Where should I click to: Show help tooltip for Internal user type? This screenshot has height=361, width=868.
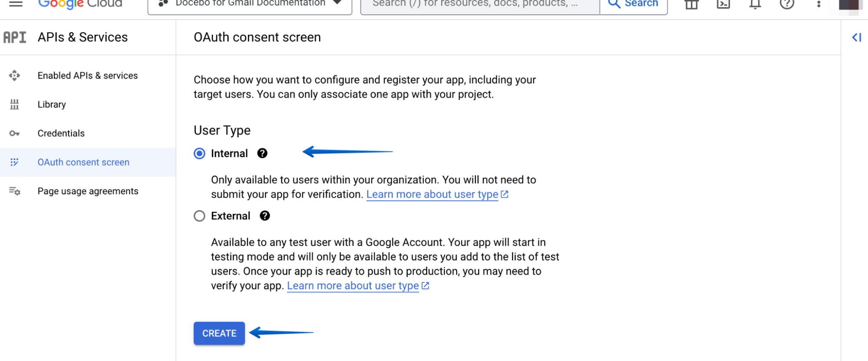262,153
